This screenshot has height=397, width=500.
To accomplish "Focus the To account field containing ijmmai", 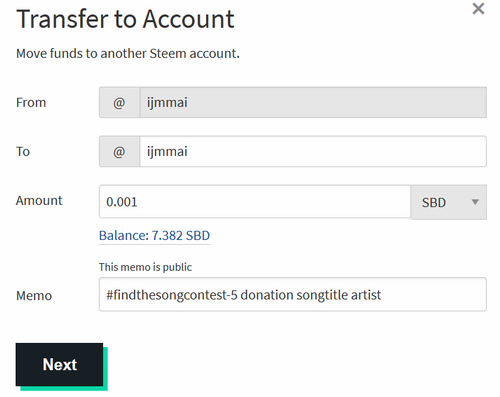I will tap(313, 151).
